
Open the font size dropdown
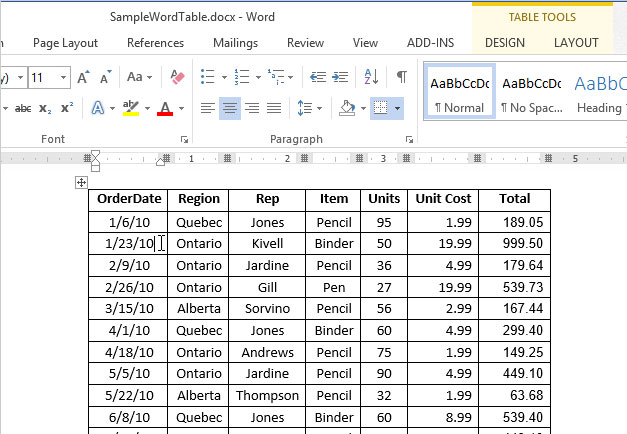[64, 77]
